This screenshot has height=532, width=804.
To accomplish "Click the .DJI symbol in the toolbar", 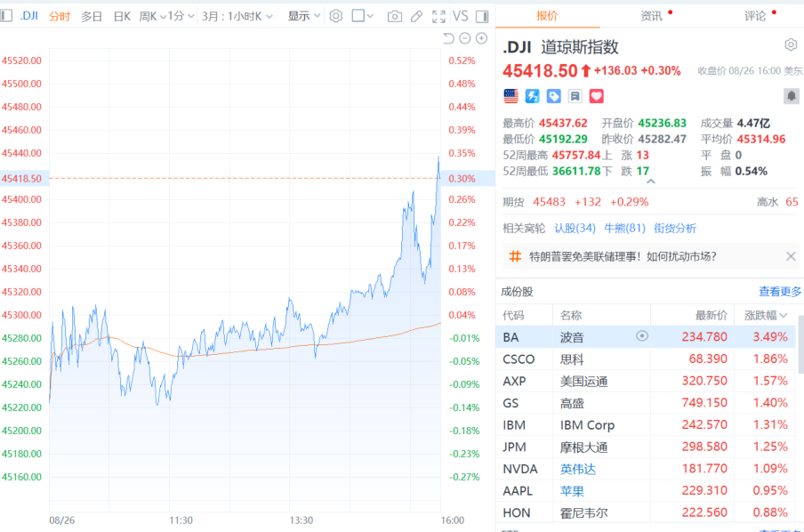I will (29, 16).
